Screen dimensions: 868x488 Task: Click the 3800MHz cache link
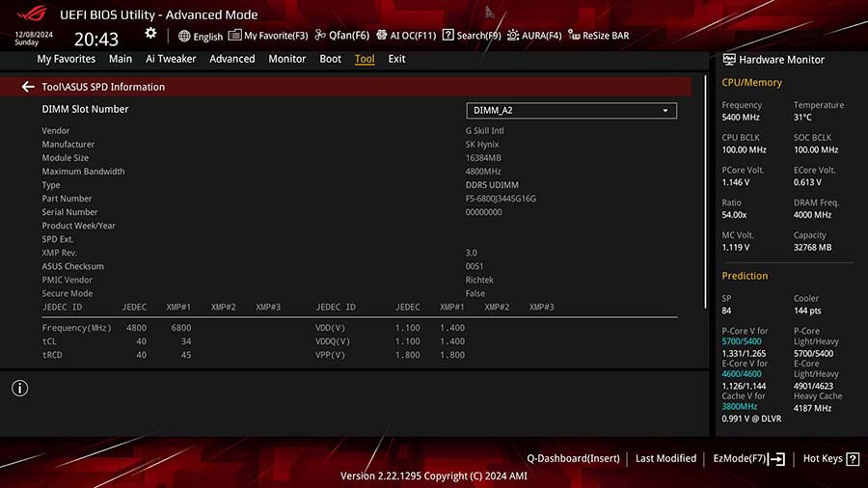(x=739, y=407)
